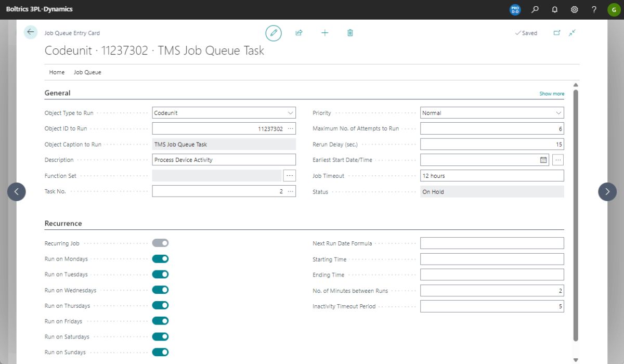This screenshot has height=364, width=624.
Task: Click the Show more link
Action: [x=552, y=94]
